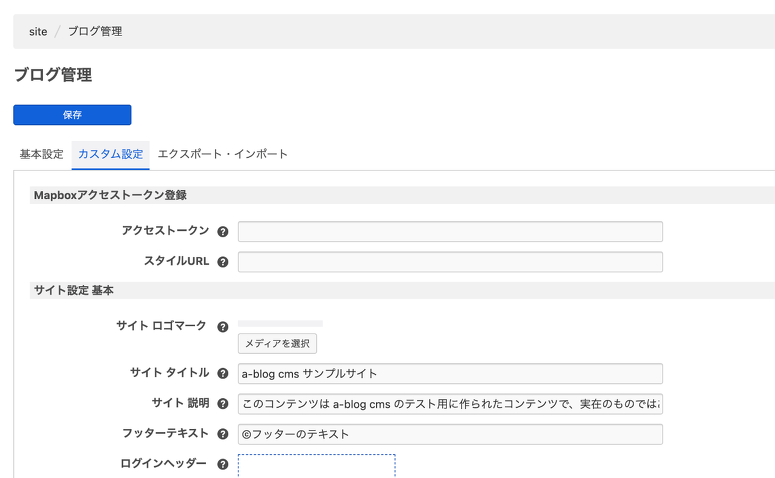Focus the フッターテキスト input field
775x478 pixels.
pyautogui.click(x=450, y=434)
